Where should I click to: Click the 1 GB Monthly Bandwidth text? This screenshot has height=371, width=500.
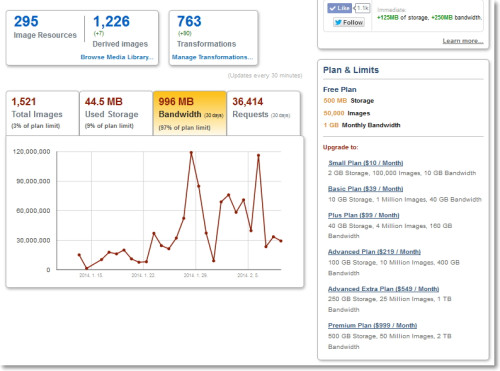[x=362, y=125]
